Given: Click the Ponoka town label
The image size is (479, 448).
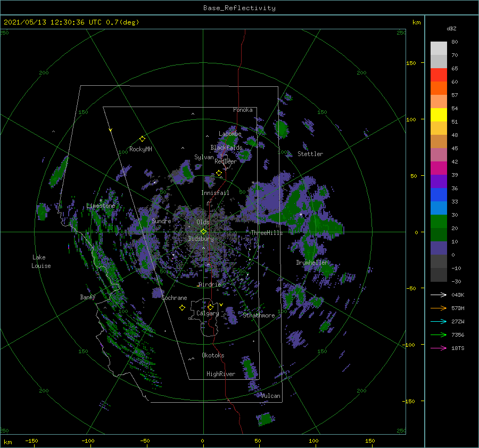Looking at the screenshot, I should click(243, 110).
